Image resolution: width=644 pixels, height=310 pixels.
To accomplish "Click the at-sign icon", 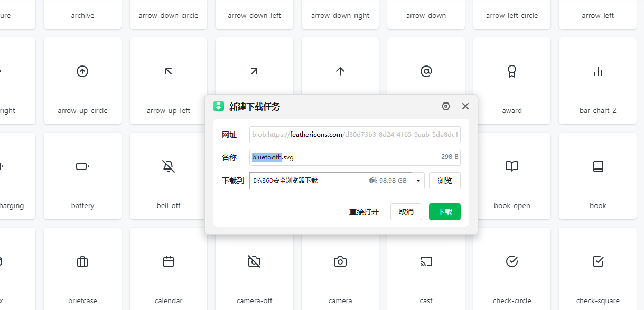I will click(426, 71).
